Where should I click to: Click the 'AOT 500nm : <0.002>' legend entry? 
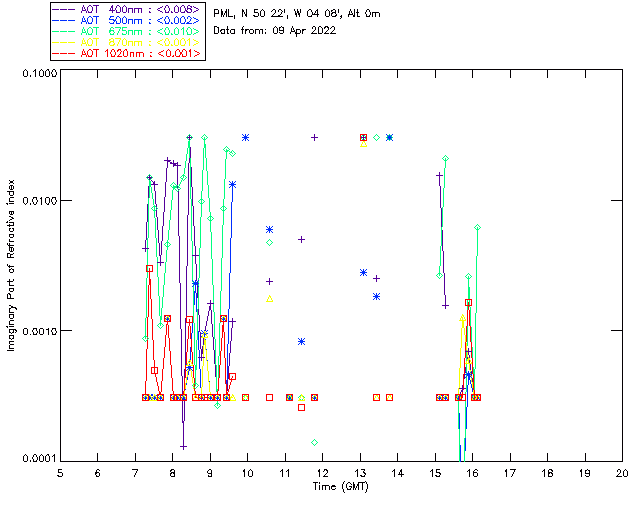[128, 20]
